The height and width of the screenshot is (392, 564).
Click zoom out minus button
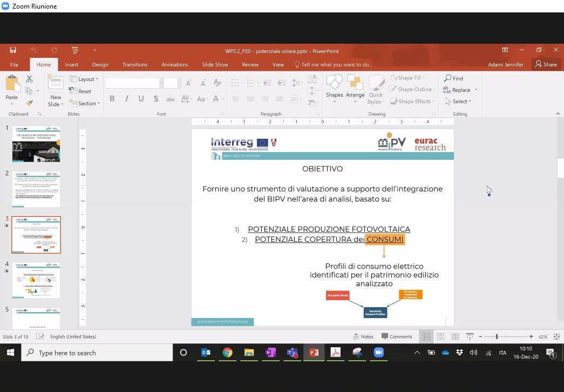480,336
